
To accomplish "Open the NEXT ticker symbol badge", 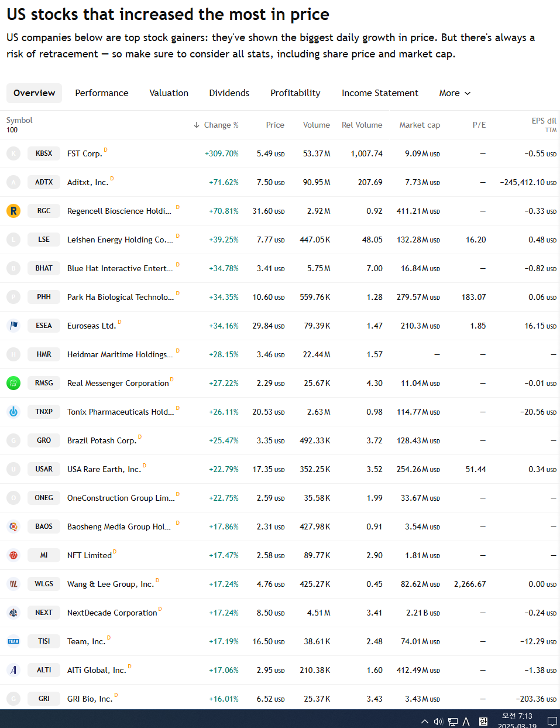I will [x=44, y=613].
